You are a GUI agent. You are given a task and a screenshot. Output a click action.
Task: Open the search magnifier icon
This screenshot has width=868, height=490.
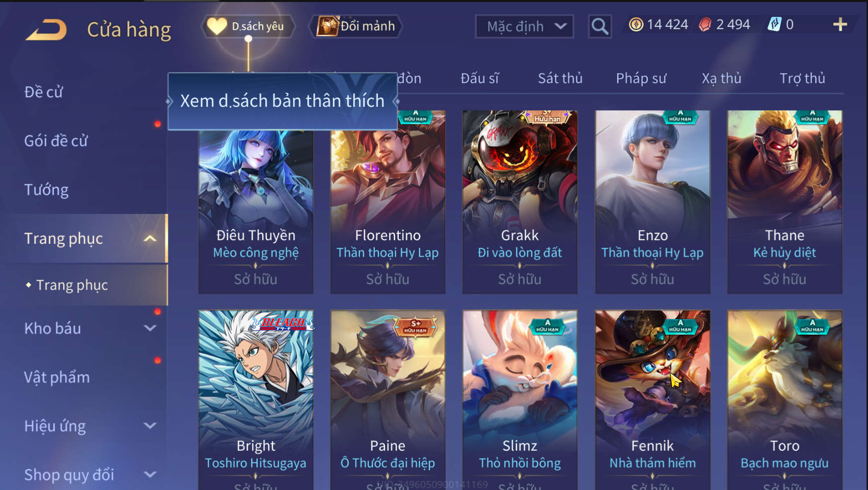click(x=600, y=26)
